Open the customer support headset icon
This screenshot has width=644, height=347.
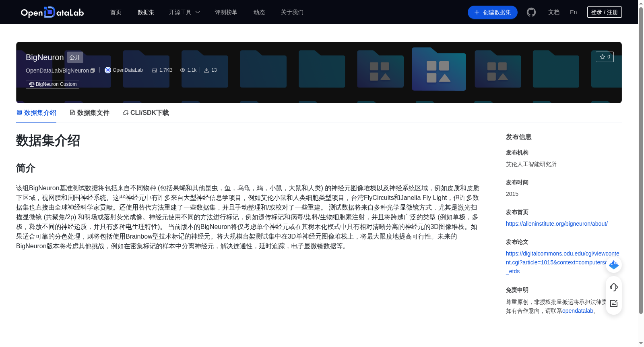614,287
